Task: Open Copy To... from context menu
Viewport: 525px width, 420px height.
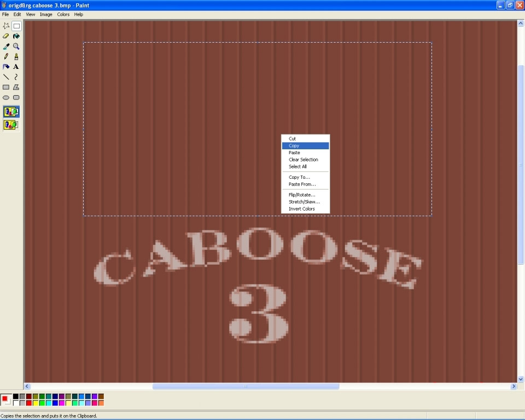Action: tap(305, 177)
